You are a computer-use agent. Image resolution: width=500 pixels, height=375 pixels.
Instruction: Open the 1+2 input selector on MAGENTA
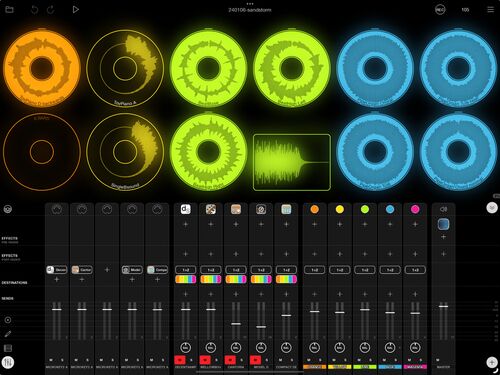tap(415, 270)
